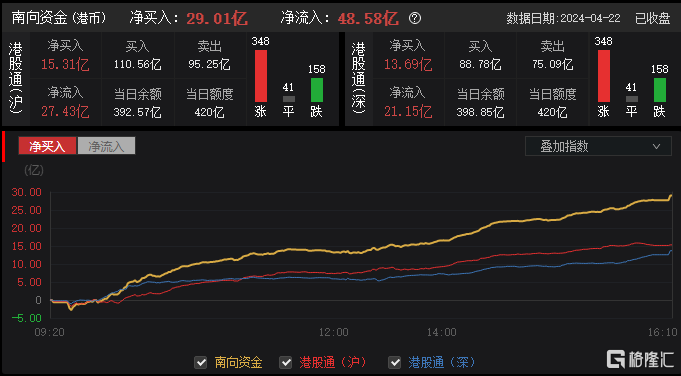Click daily balance value 392.57亿

click(137, 112)
